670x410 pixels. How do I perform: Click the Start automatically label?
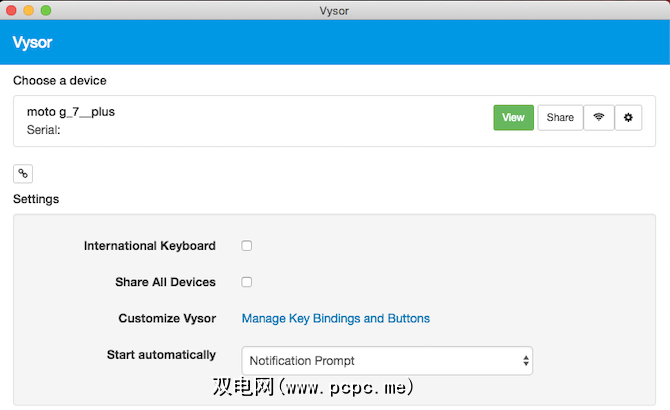(x=161, y=355)
